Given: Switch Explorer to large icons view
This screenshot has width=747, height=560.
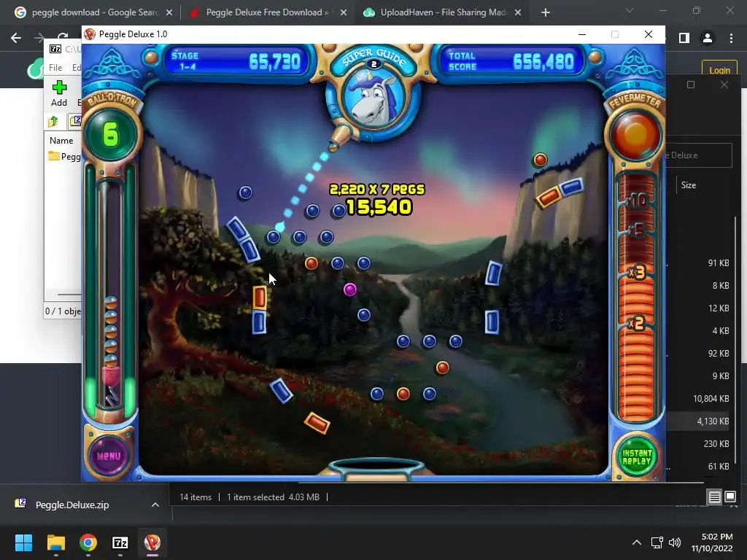Looking at the screenshot, I should (730, 497).
